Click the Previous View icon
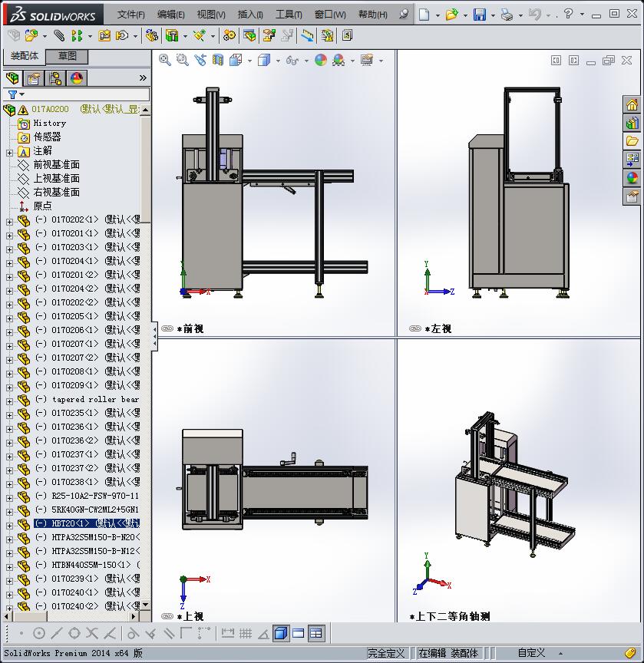644x663 pixels. click(x=200, y=60)
